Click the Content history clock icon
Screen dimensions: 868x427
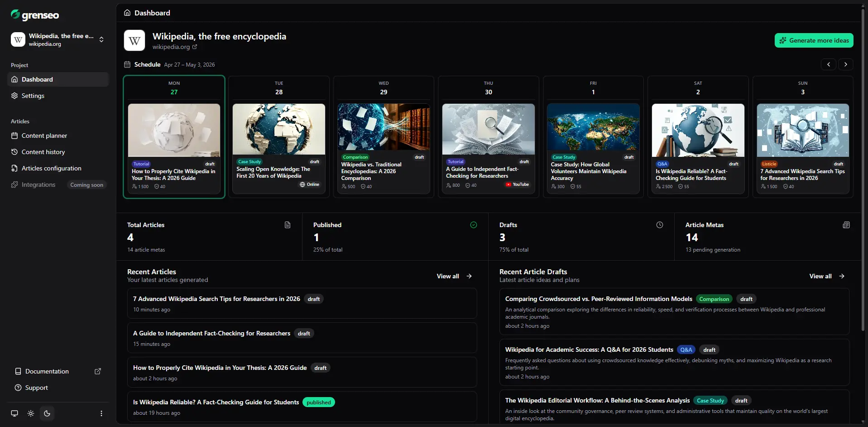[14, 152]
